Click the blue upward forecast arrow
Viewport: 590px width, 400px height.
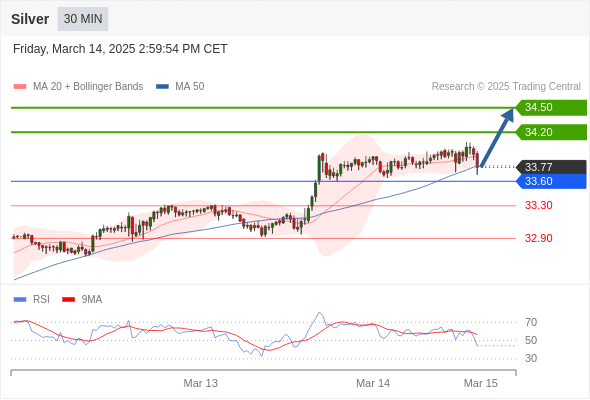click(497, 138)
